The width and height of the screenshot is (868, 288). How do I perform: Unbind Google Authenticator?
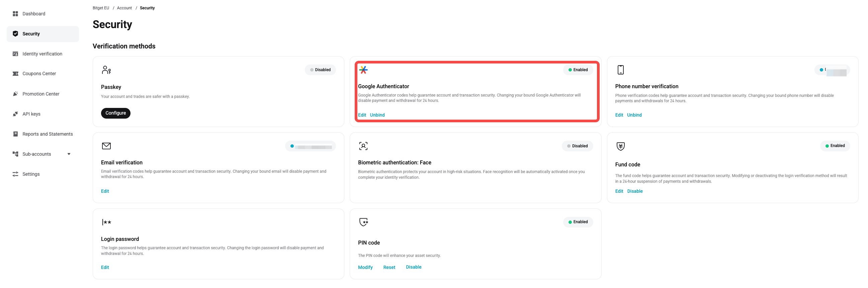377,115
